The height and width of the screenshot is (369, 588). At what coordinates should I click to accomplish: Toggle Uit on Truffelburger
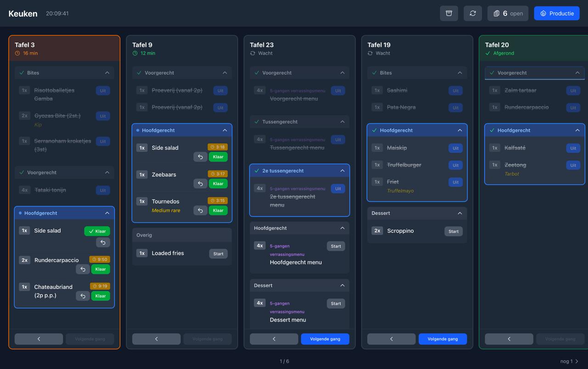coord(456,165)
